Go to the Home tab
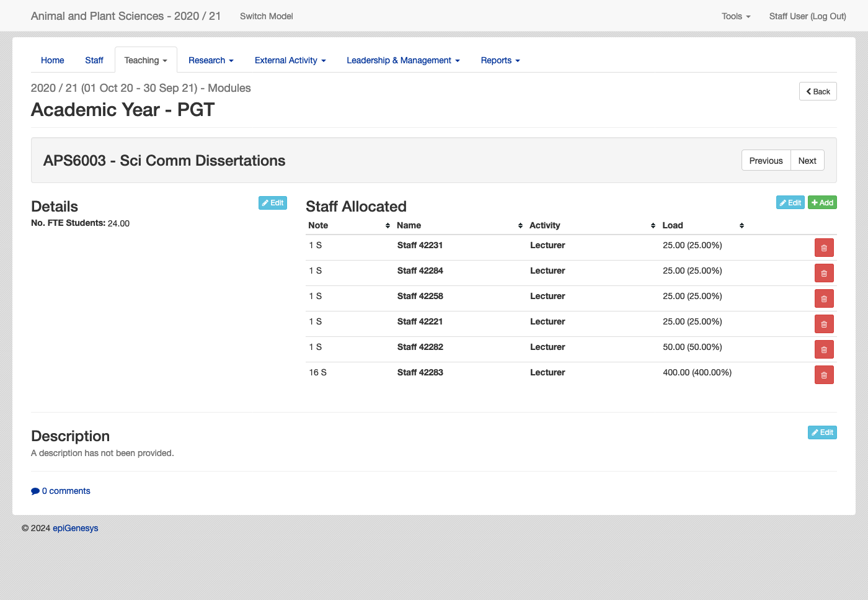This screenshot has height=600, width=868. pyautogui.click(x=53, y=60)
